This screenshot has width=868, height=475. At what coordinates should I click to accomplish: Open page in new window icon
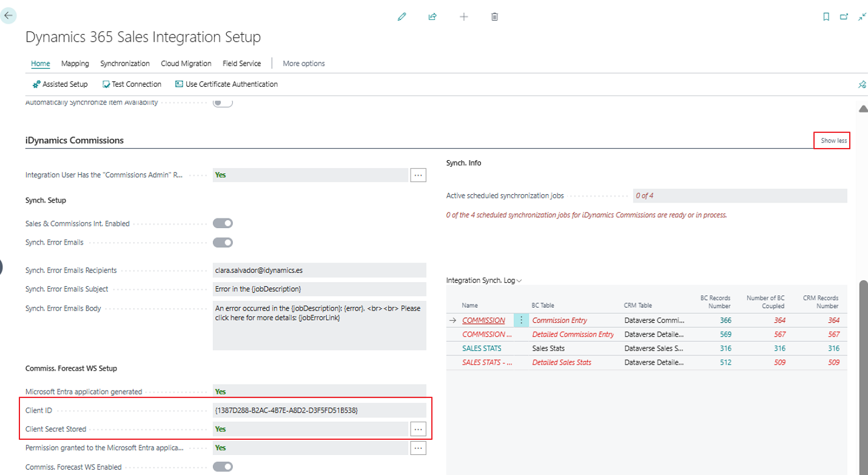(x=844, y=17)
